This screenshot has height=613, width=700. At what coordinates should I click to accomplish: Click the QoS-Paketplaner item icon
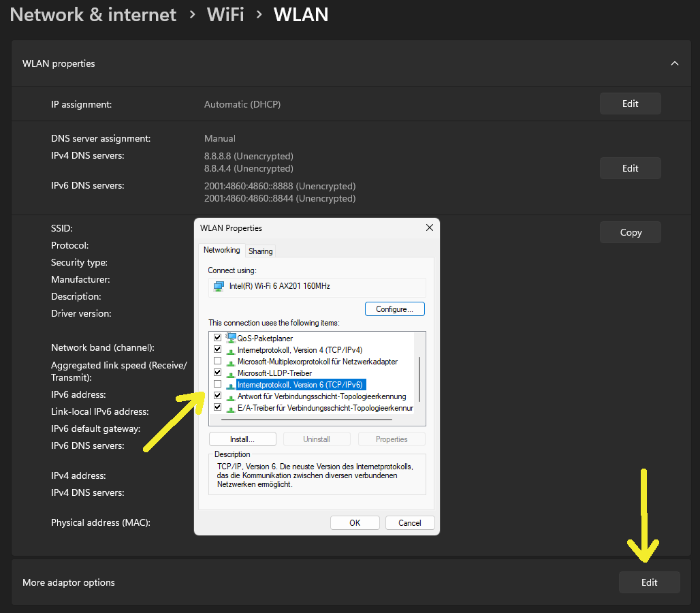pos(231,338)
